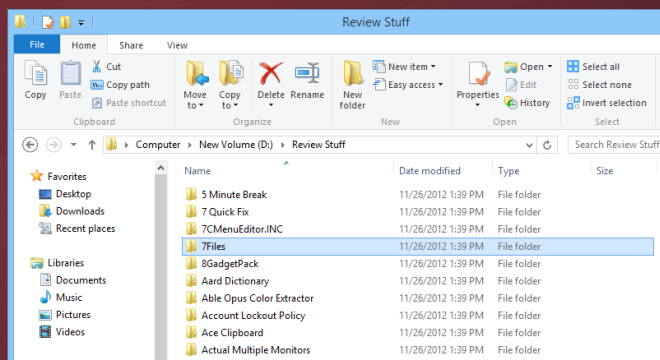Go back with the Back arrow button
660x360 pixels.
(30, 145)
